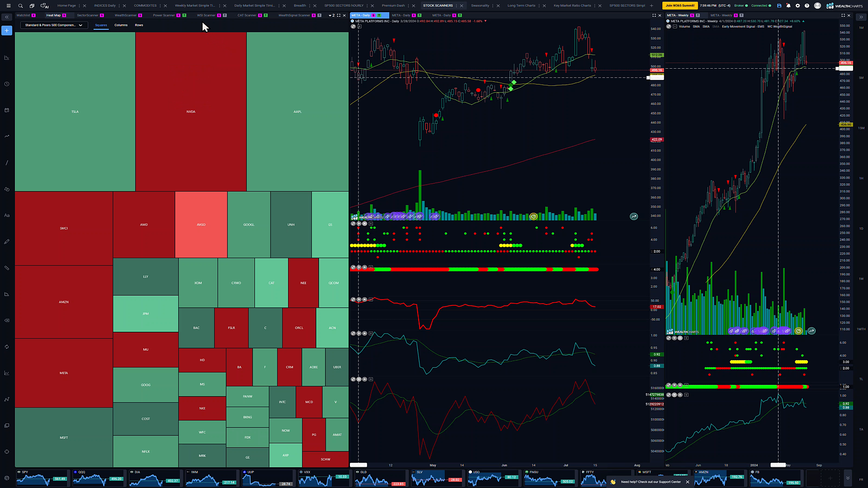This screenshot has height=488, width=868.
Task: Click the AVGO tile in heat map
Action: [201, 225]
